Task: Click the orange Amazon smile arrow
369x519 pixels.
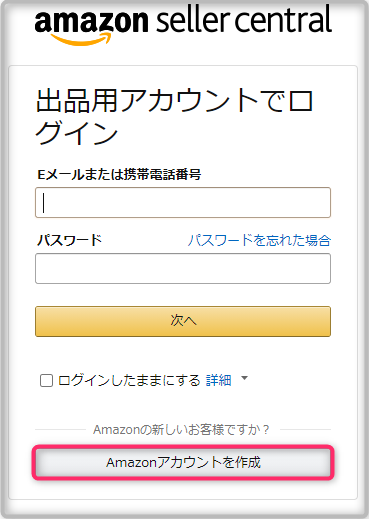Action: 81,39
